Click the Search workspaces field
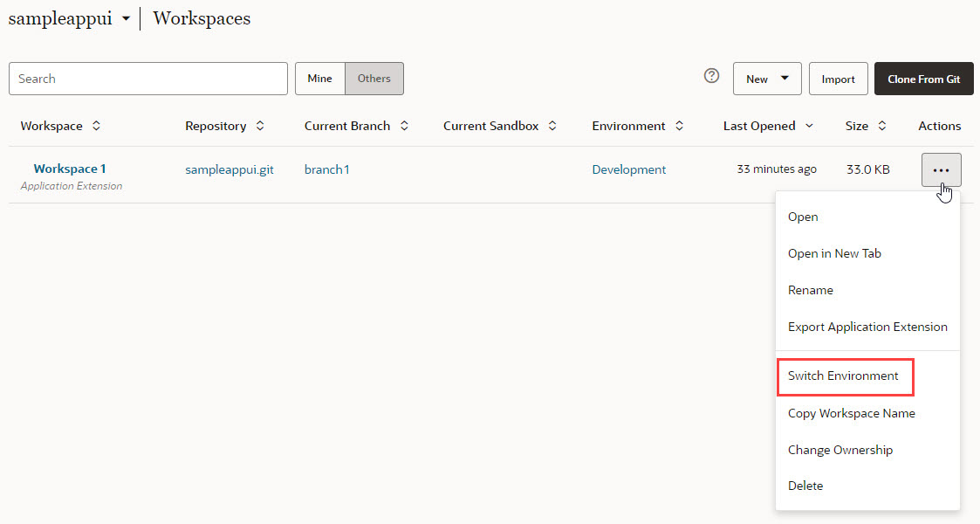The width and height of the screenshot is (980, 524). (x=148, y=79)
